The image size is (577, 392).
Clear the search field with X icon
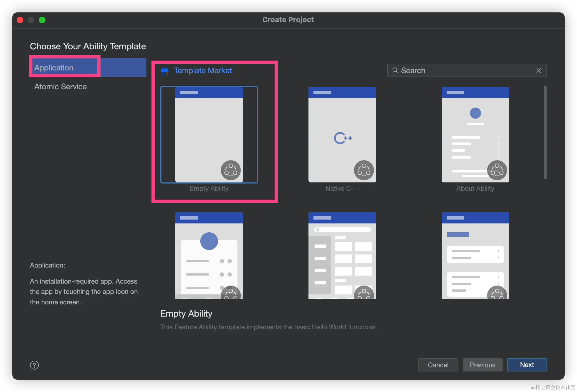[x=539, y=70]
